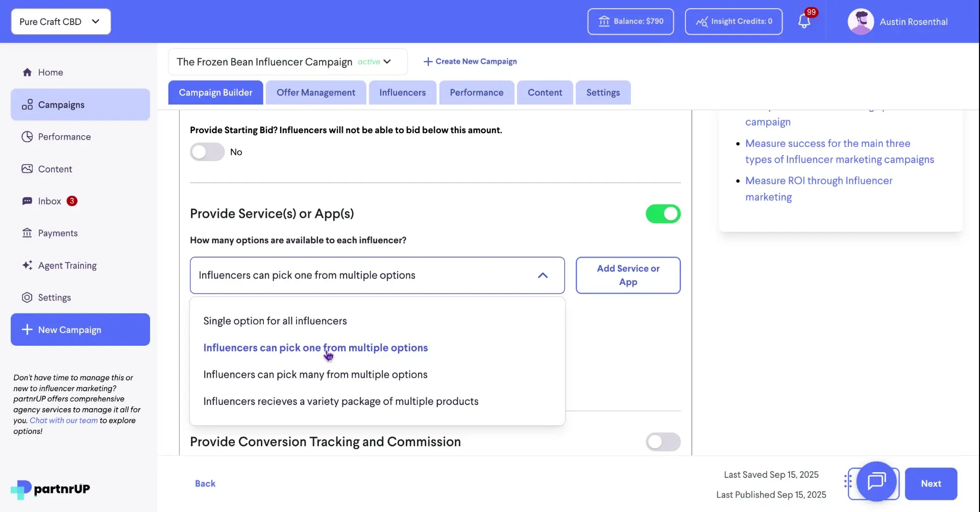Open the Performance section from sidebar
This screenshot has height=512, width=980.
pos(64,136)
